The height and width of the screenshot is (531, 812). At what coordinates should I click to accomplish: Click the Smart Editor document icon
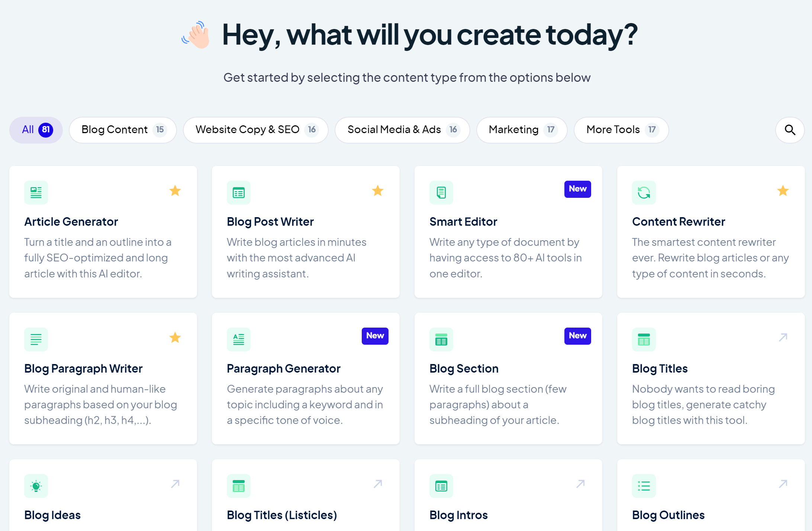(x=441, y=192)
